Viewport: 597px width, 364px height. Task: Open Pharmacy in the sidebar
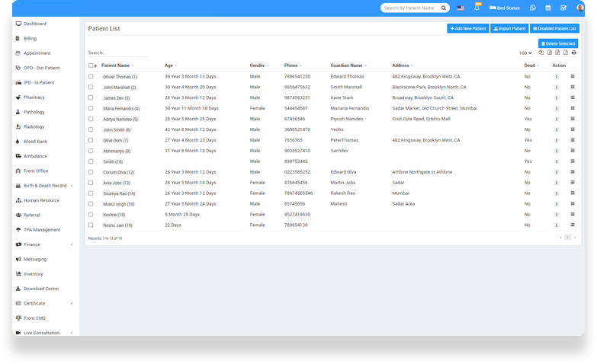tap(34, 97)
